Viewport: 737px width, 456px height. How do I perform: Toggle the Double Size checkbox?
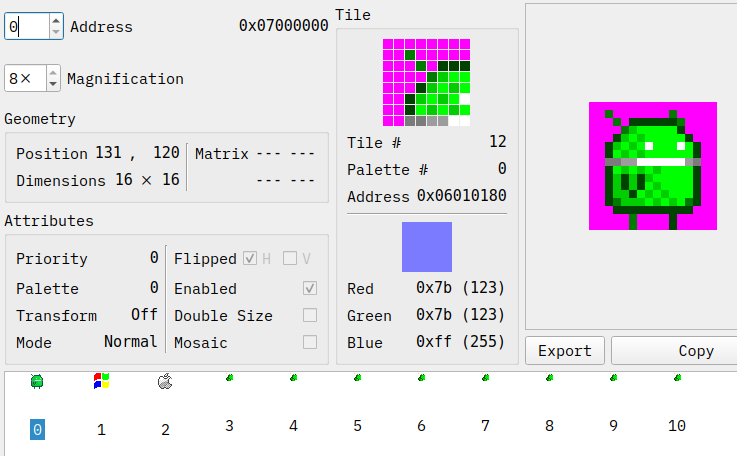tap(310, 316)
